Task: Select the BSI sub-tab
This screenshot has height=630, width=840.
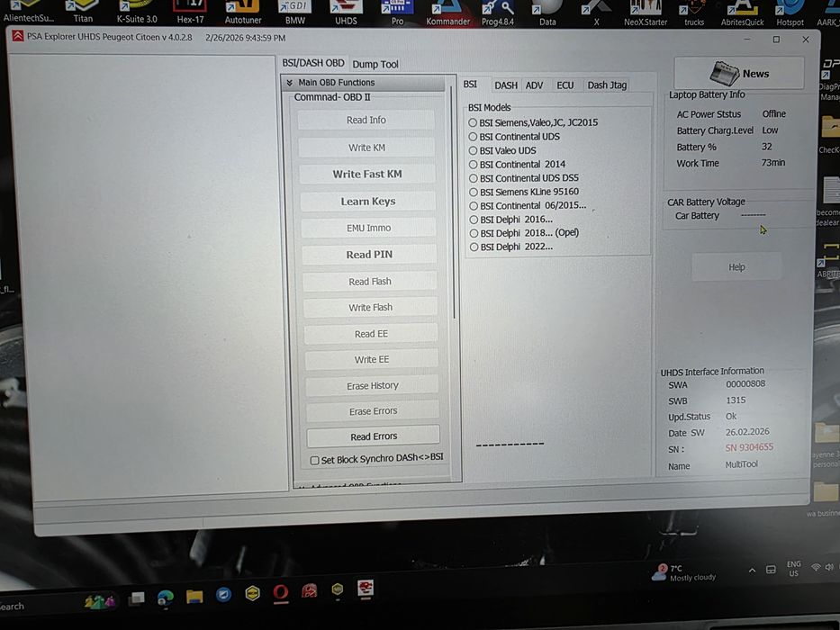Action: click(x=470, y=84)
